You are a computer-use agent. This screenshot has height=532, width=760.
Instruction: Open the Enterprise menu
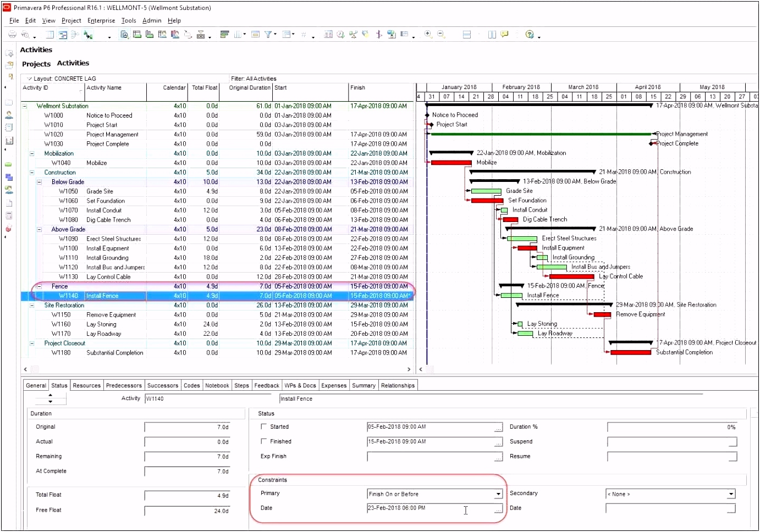[101, 21]
